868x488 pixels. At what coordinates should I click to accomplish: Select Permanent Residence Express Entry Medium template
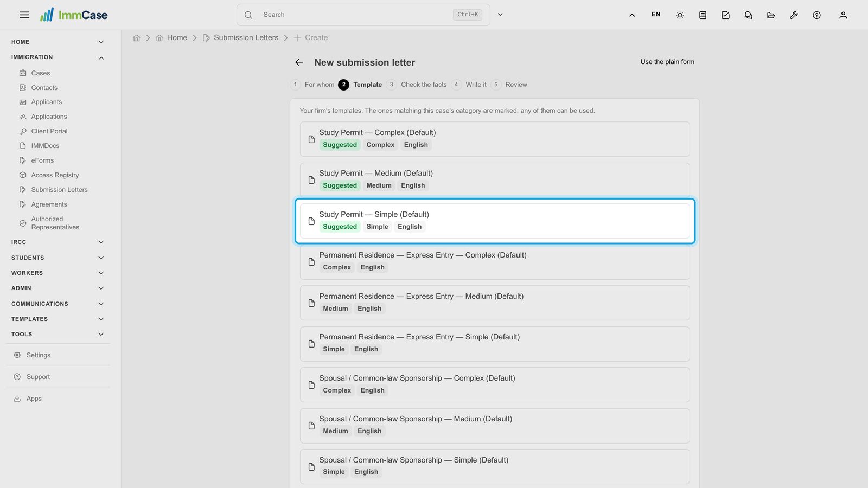(x=495, y=303)
